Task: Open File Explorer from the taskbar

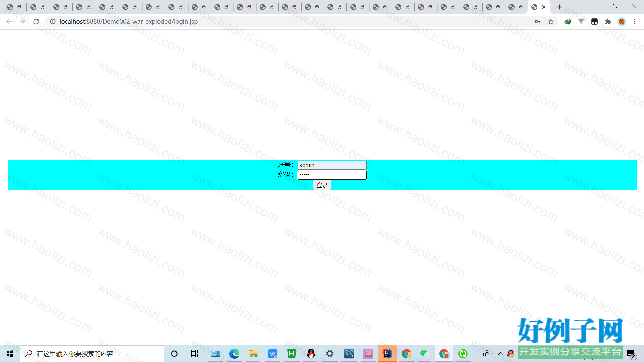Action: click(x=253, y=354)
